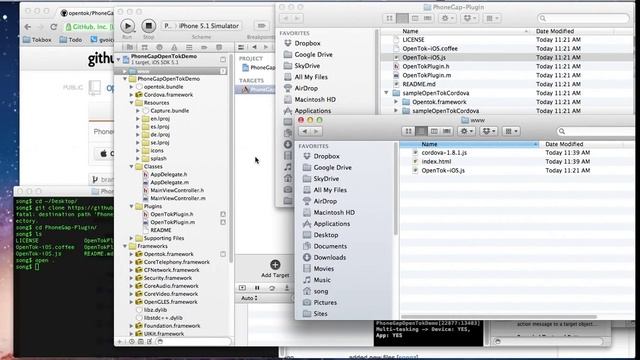Image resolution: width=640 pixels, height=360 pixels.
Task: Toggle recent files filter clock icon
Action: 132,342
